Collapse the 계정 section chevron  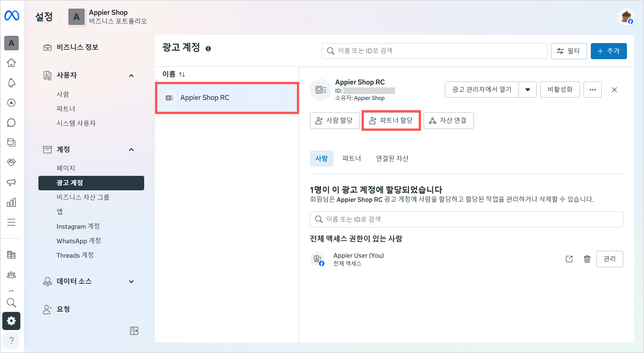click(131, 150)
